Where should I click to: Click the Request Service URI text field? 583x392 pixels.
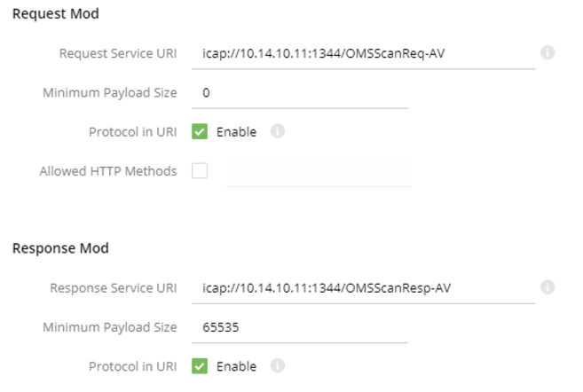click(x=363, y=54)
